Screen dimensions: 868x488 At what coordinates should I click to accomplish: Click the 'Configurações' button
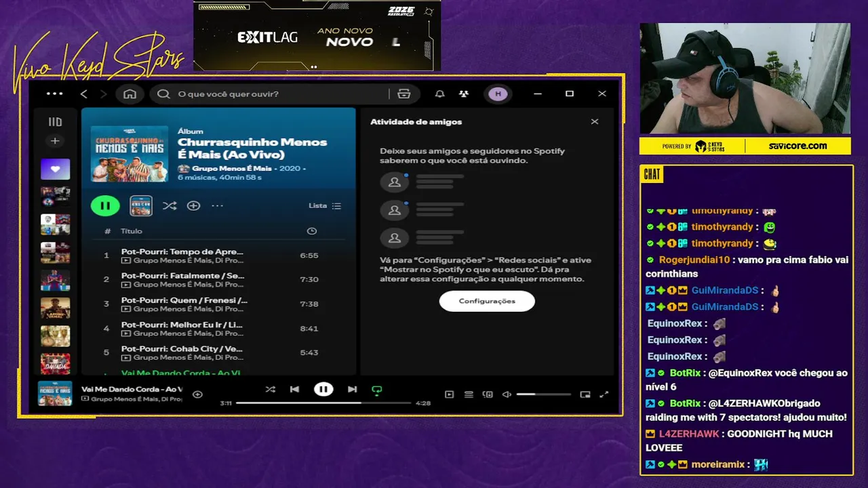click(487, 301)
